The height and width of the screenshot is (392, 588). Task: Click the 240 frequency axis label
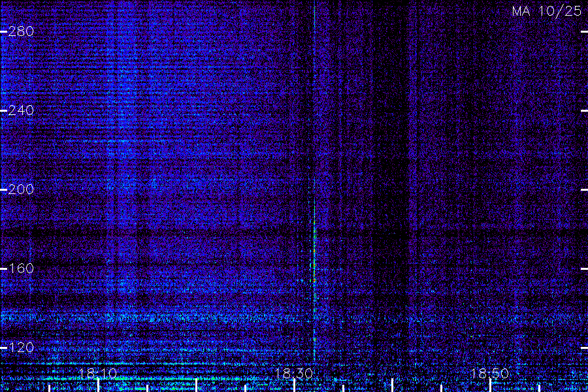pyautogui.click(x=21, y=110)
